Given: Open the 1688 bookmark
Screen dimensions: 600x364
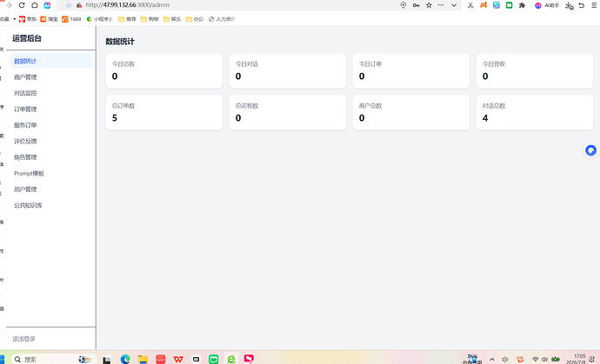Looking at the screenshot, I should coord(71,19).
